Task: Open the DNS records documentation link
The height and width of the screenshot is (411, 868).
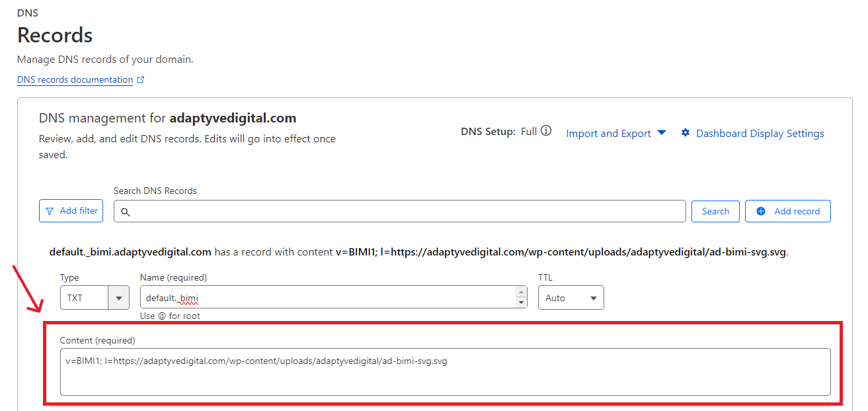Action: [x=75, y=80]
